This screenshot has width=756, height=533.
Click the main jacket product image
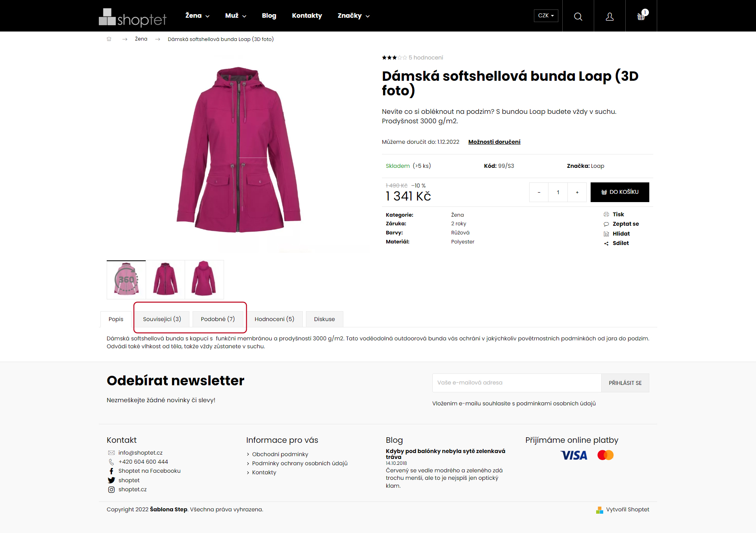[239, 150]
